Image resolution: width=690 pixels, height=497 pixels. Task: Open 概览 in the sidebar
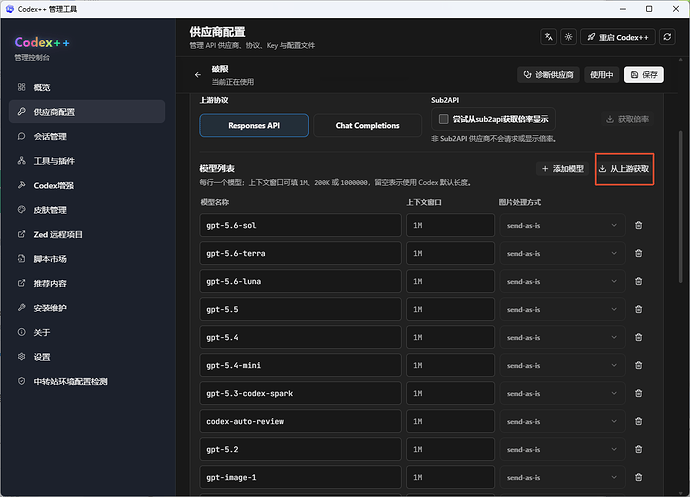tap(87, 87)
